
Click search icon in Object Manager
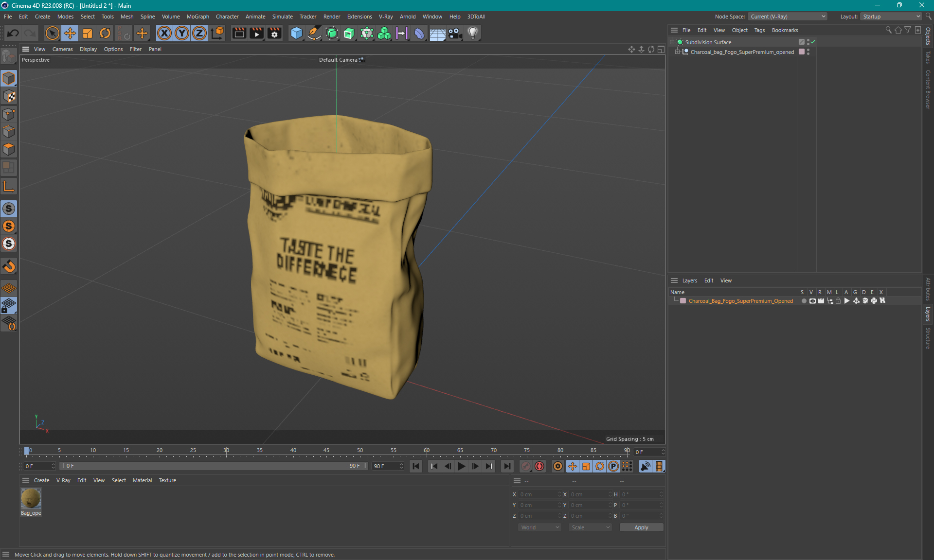pyautogui.click(x=889, y=30)
